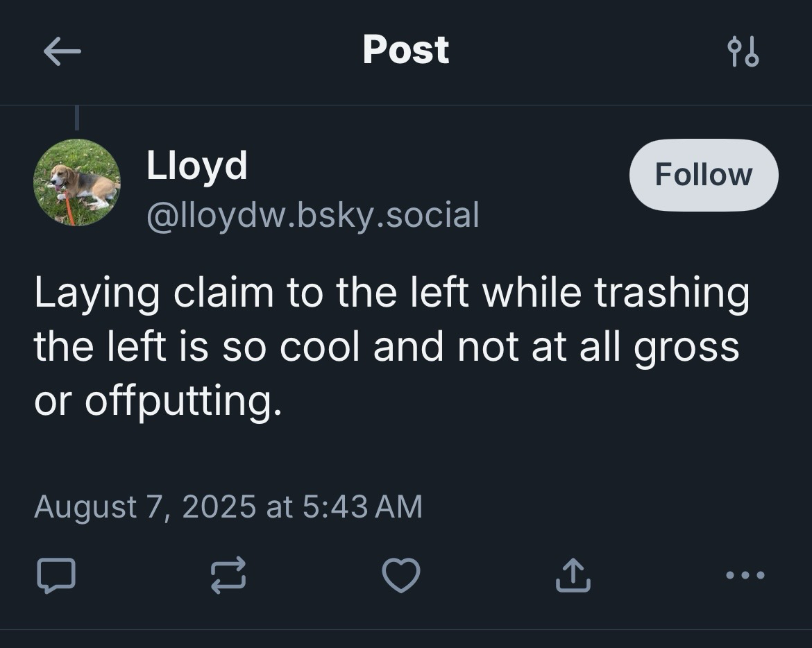Like the post with the heart
The image size is (812, 648).
pos(401,575)
